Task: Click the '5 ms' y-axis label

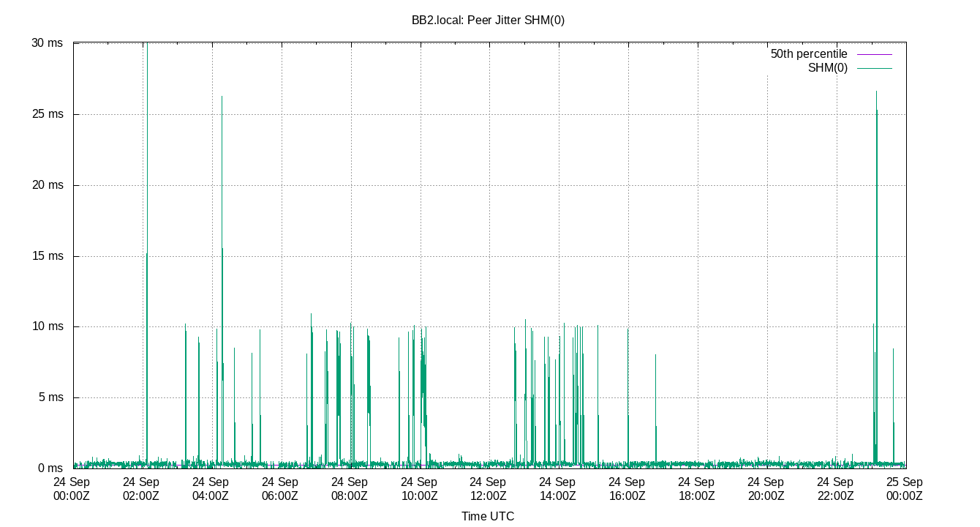Action: pos(51,397)
